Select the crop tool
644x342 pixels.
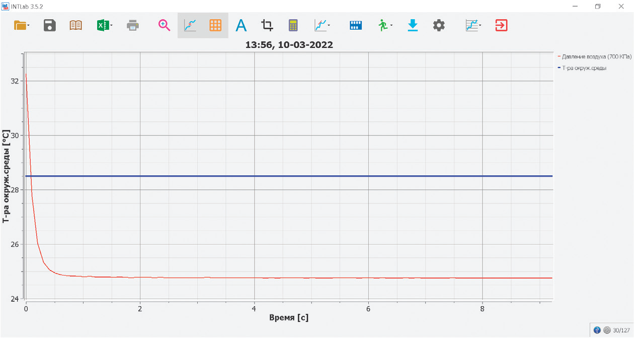click(267, 25)
